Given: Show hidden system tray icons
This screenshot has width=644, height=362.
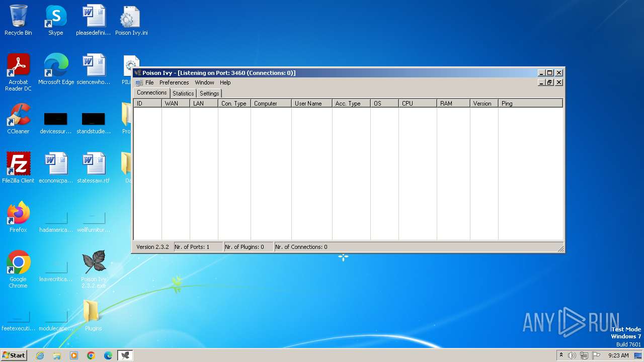Looking at the screenshot, I should [561, 355].
